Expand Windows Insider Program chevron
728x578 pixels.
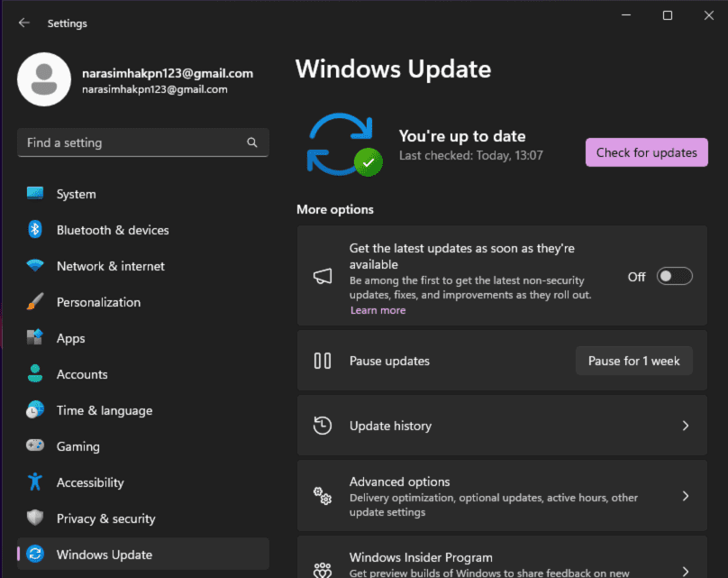[x=685, y=570]
